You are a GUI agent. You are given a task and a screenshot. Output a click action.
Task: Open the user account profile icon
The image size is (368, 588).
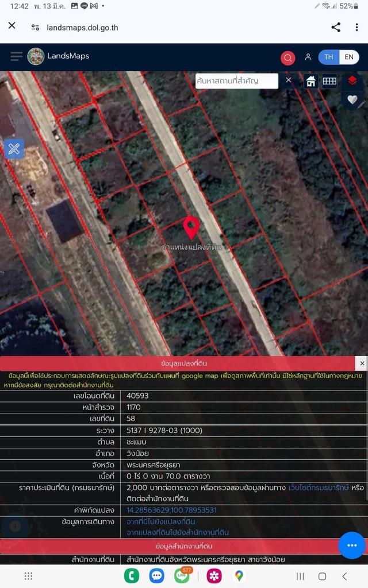(308, 57)
